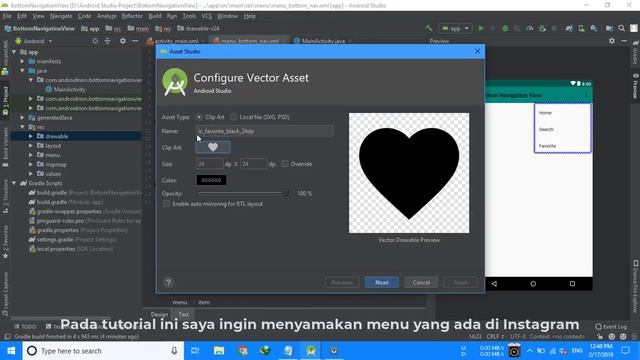Expand the generatedJava folder
Viewport: 640px width, 360px height.
click(x=22, y=118)
